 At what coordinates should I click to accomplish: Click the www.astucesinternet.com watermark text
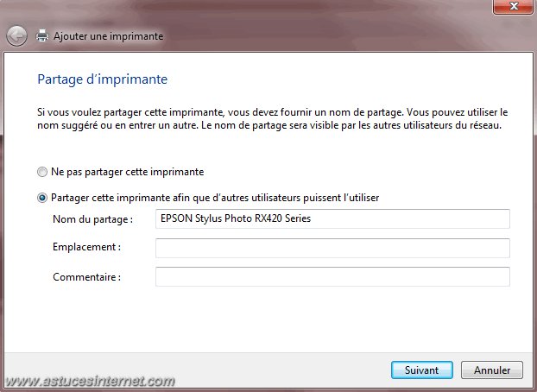[90, 381]
